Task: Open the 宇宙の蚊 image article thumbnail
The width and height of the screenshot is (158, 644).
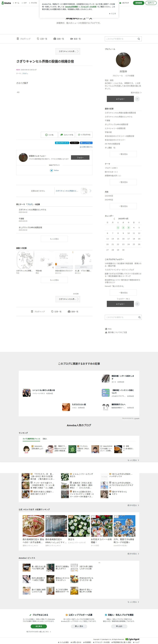Action: [x=45, y=260]
